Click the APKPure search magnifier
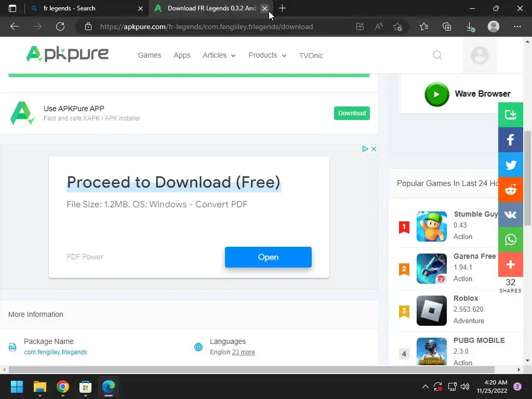Viewport: 532px width, 399px height. tap(437, 55)
